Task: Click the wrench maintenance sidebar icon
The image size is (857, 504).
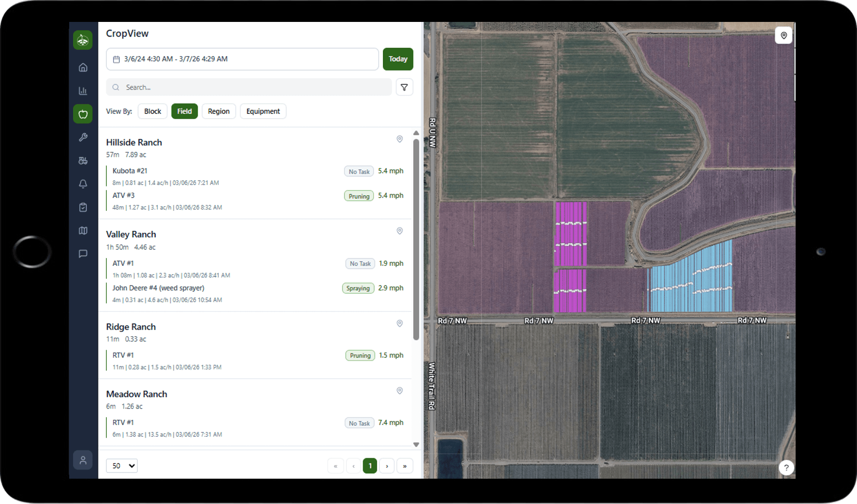Action: 83,137
